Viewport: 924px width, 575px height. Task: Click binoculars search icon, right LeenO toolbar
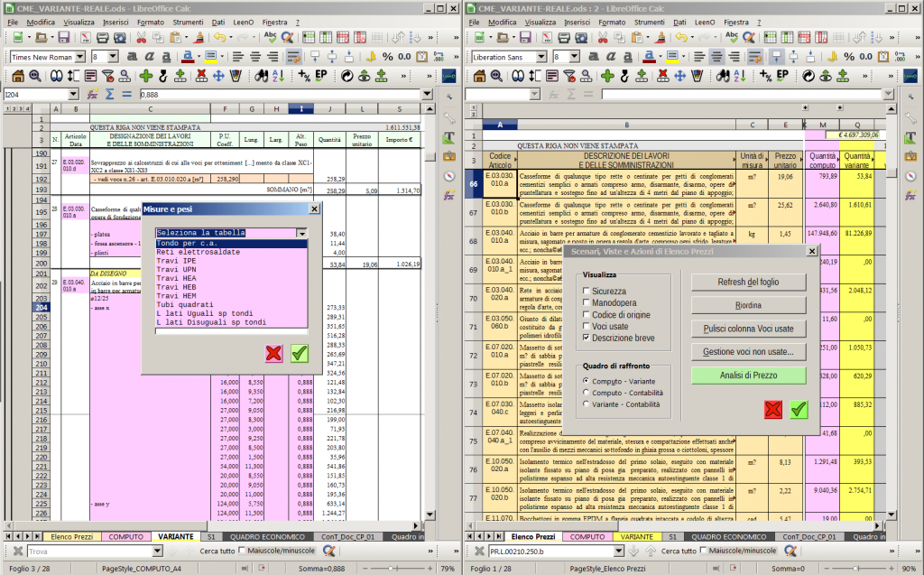click(723, 76)
